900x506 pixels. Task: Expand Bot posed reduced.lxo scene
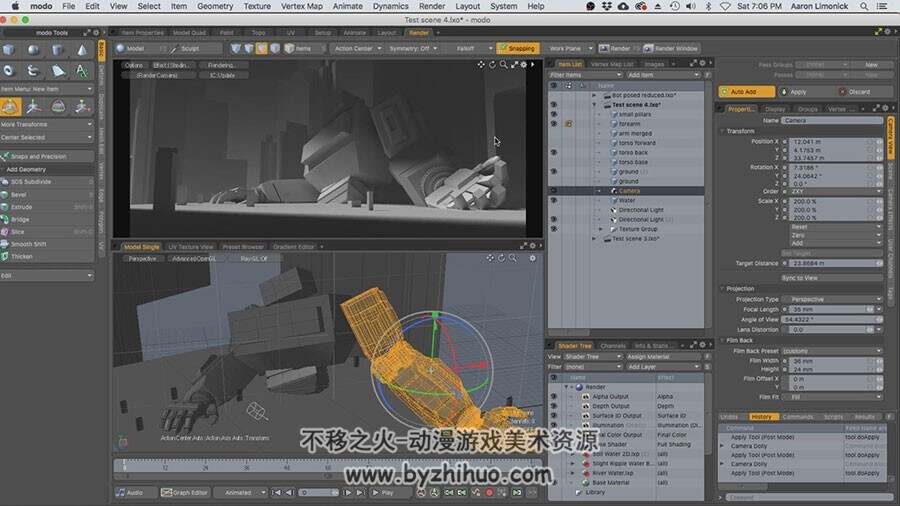[594, 95]
